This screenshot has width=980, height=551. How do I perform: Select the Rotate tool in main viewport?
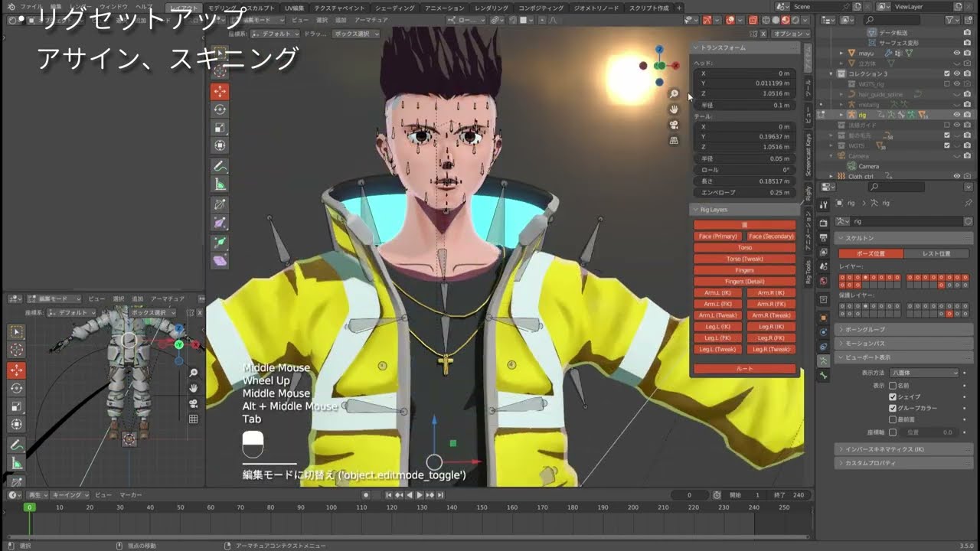pyautogui.click(x=220, y=109)
